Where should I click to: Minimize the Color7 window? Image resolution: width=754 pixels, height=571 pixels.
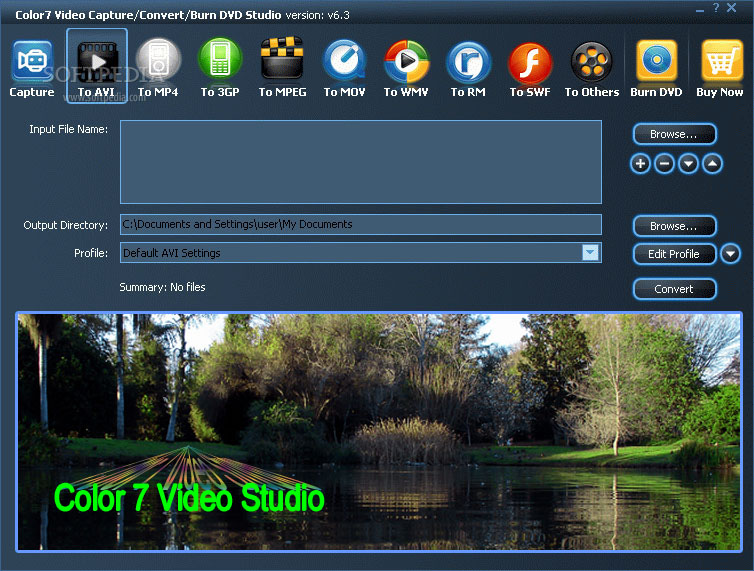click(x=700, y=9)
